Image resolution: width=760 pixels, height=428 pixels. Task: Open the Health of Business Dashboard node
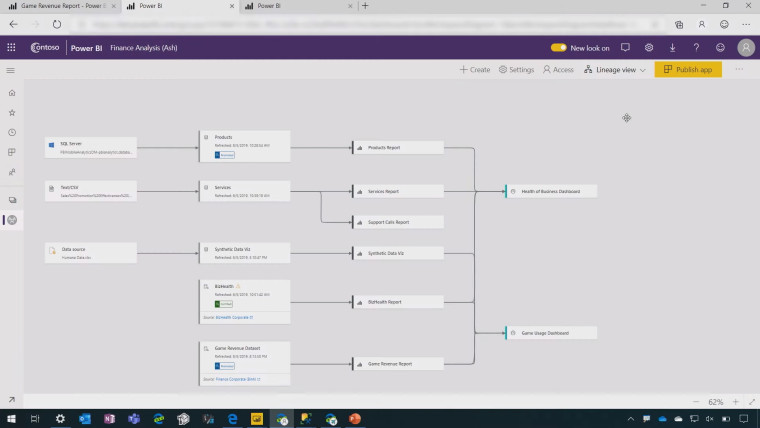click(552, 191)
